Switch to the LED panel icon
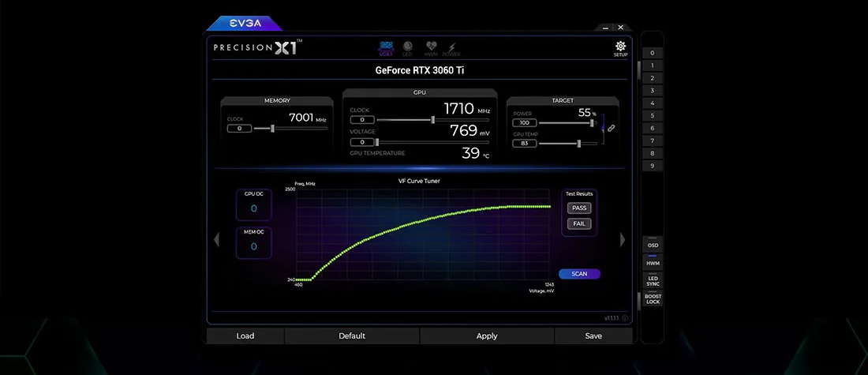The height and width of the screenshot is (375, 868). click(407, 49)
